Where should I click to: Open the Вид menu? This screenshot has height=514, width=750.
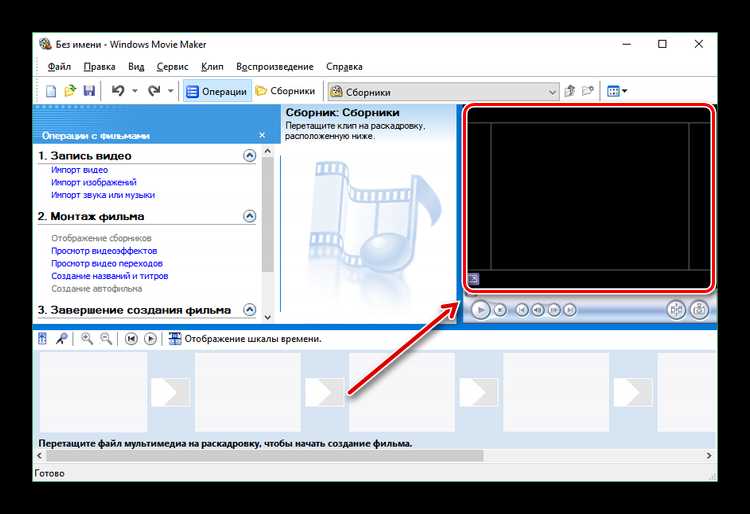pos(136,67)
